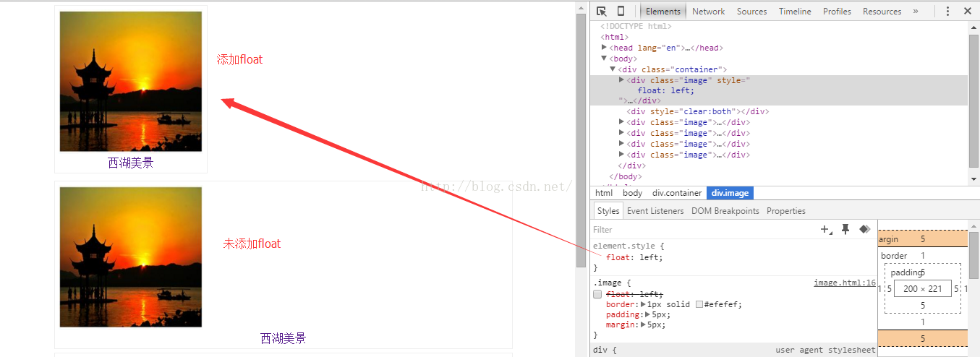This screenshot has width=980, height=357.
Task: Click the body breadcrumb
Action: click(x=632, y=193)
